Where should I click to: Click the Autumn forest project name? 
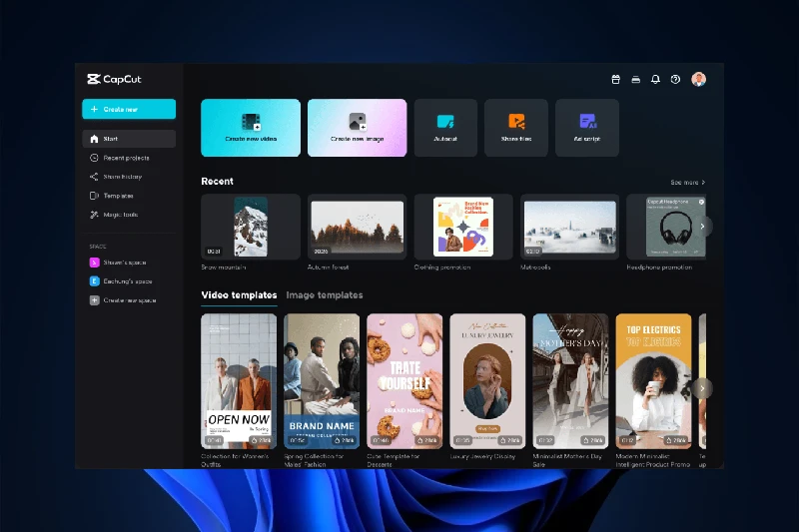click(329, 267)
